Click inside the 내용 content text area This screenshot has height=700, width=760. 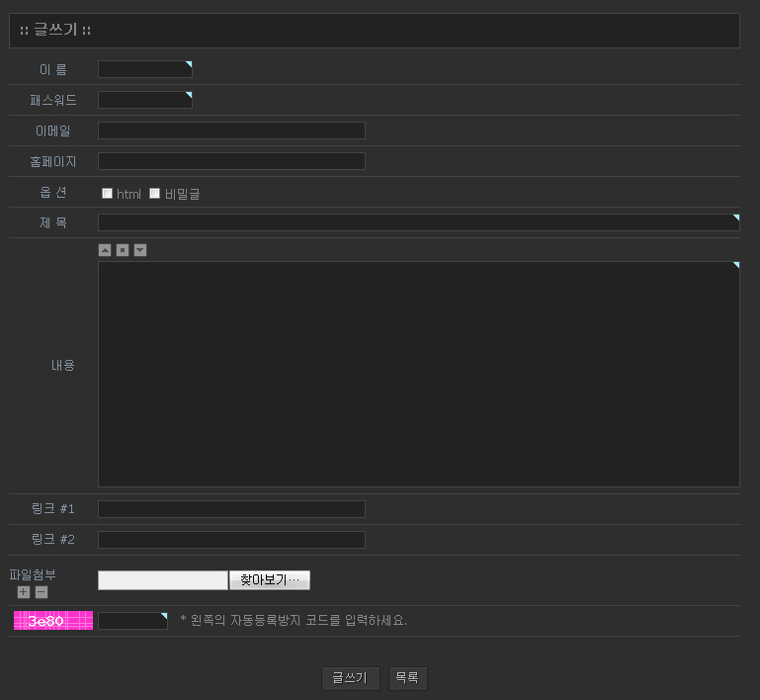[418, 374]
